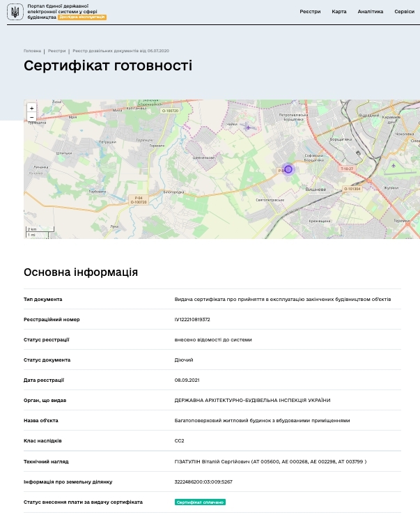Screen dimensions: 420x517
Task: Click the Статус реєстрації row label
Action: (x=47, y=339)
